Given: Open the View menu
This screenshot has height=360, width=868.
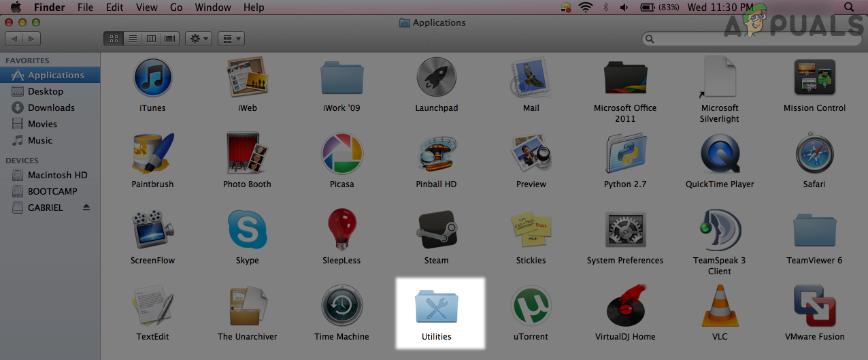Looking at the screenshot, I should coord(147,7).
